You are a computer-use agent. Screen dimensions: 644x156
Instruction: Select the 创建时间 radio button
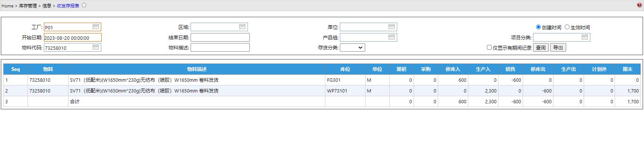538,27
